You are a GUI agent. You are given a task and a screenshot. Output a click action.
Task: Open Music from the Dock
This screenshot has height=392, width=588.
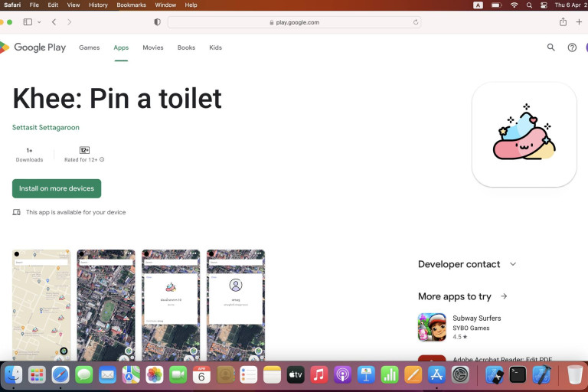tap(319, 374)
